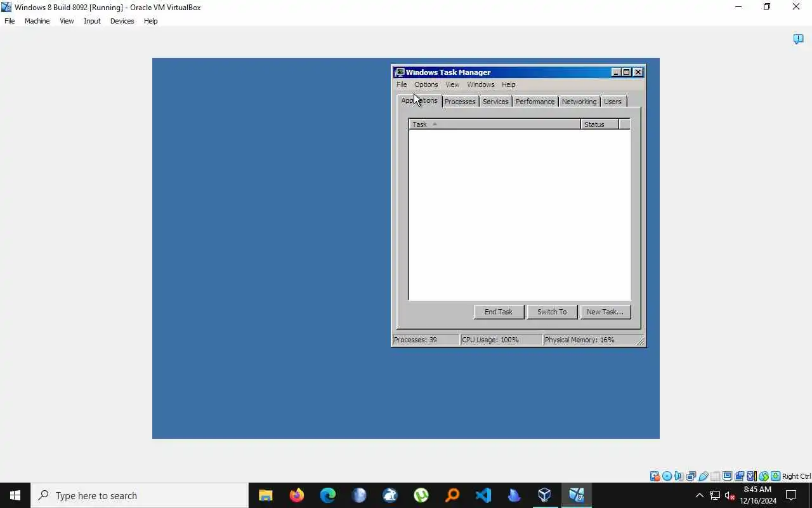Launch Firefox from the taskbar
Viewport: 812px width, 508px height.
[297, 495]
